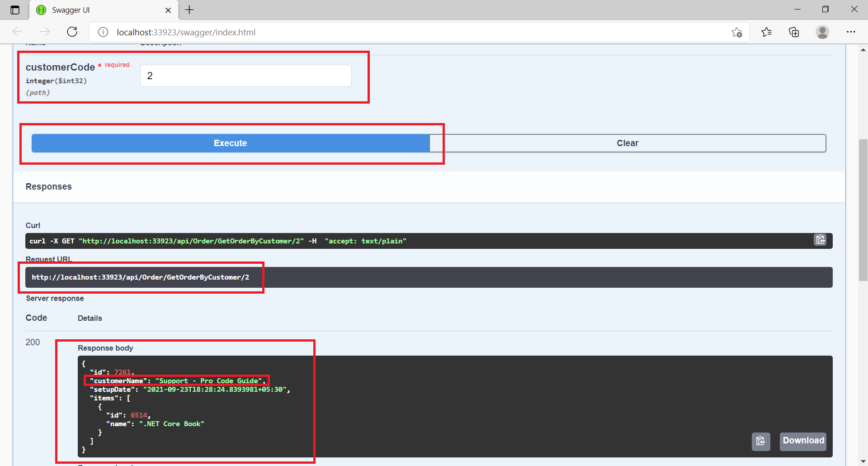This screenshot has height=466, width=868.
Task: Open the browser Collections panel
Action: point(794,32)
